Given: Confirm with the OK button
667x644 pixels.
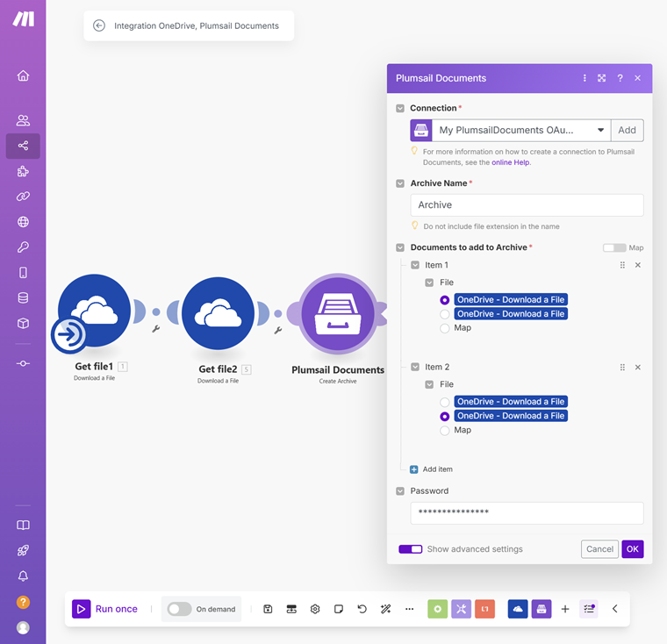Looking at the screenshot, I should (x=633, y=549).
